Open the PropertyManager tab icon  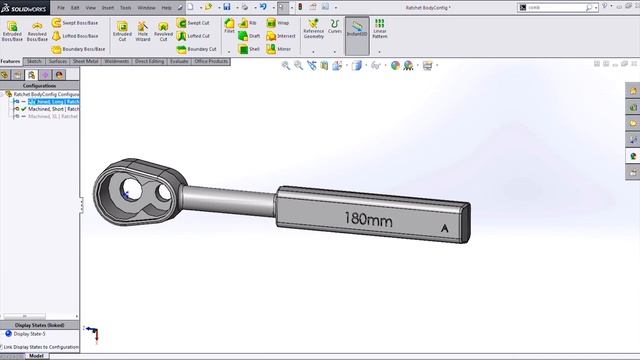coord(18,75)
